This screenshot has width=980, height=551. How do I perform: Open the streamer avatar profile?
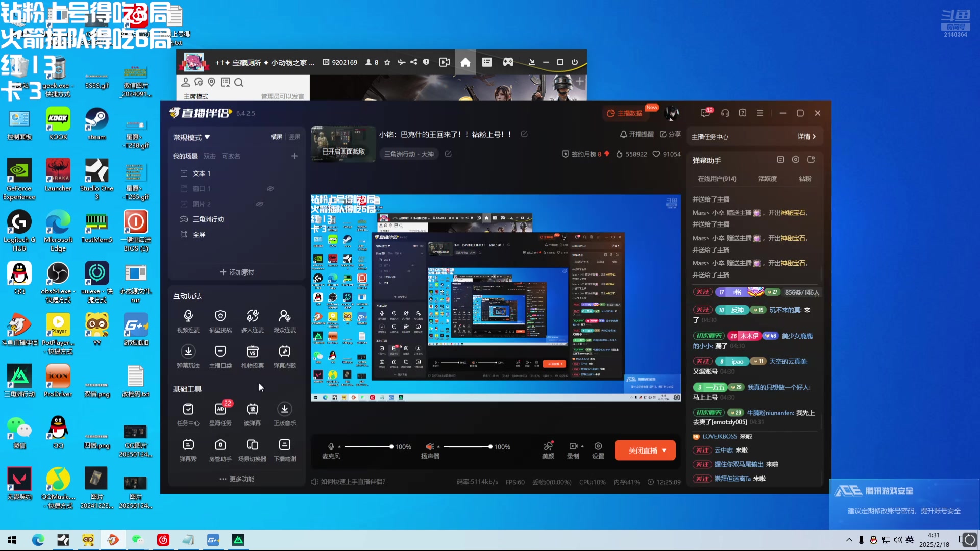tap(672, 113)
